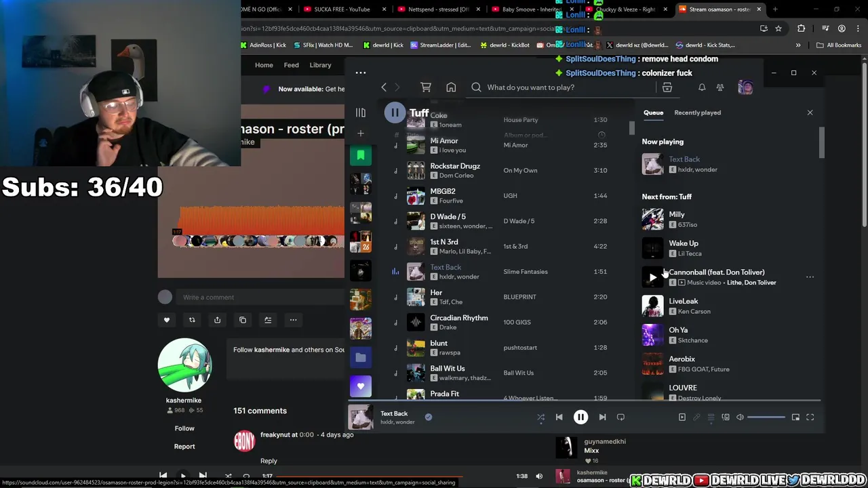
Task: Bookmark this page star icon
Action: (x=778, y=28)
